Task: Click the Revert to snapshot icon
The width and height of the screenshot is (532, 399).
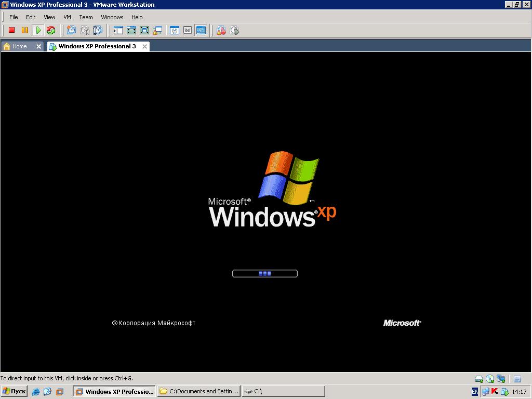Action: 85,30
